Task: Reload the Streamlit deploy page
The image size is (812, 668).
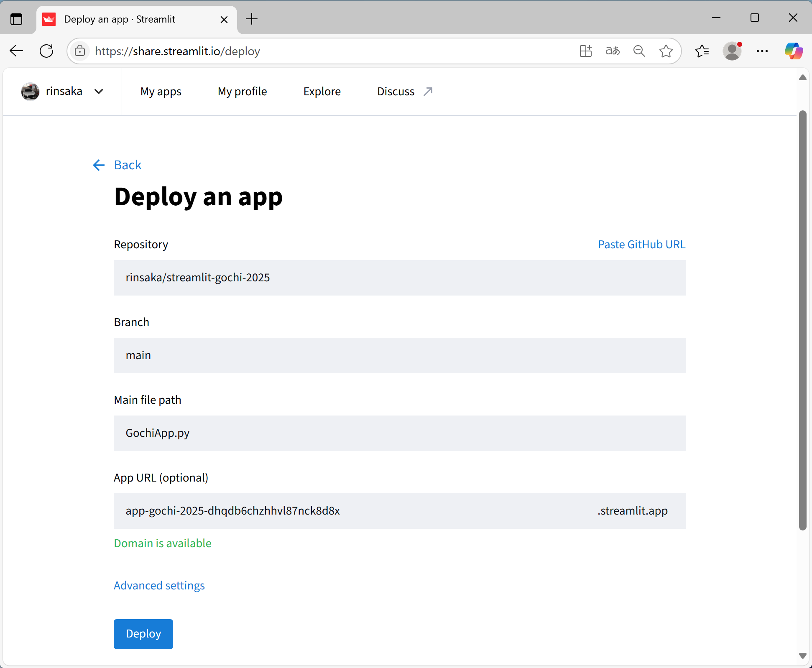Action: [46, 51]
